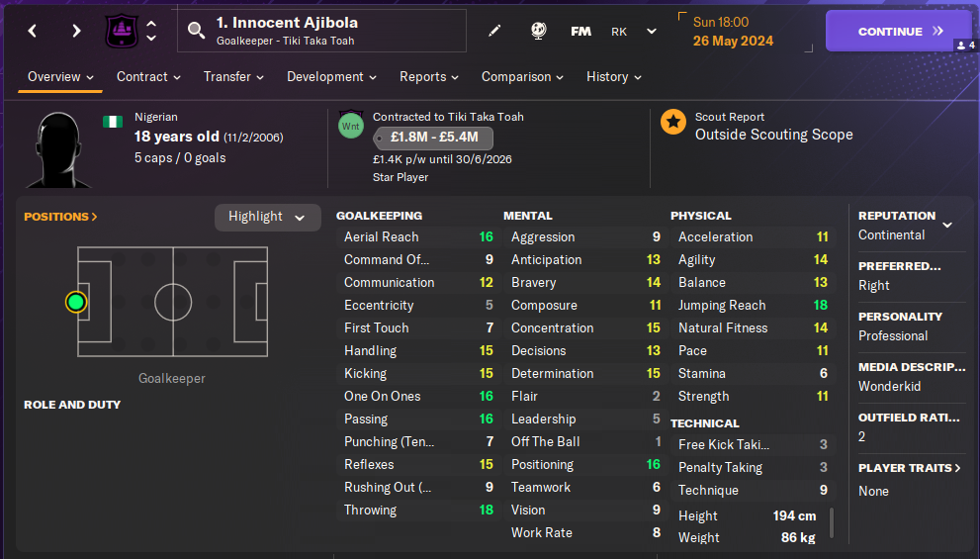980x559 pixels.
Task: Open the Player Traits link
Action: (x=909, y=468)
